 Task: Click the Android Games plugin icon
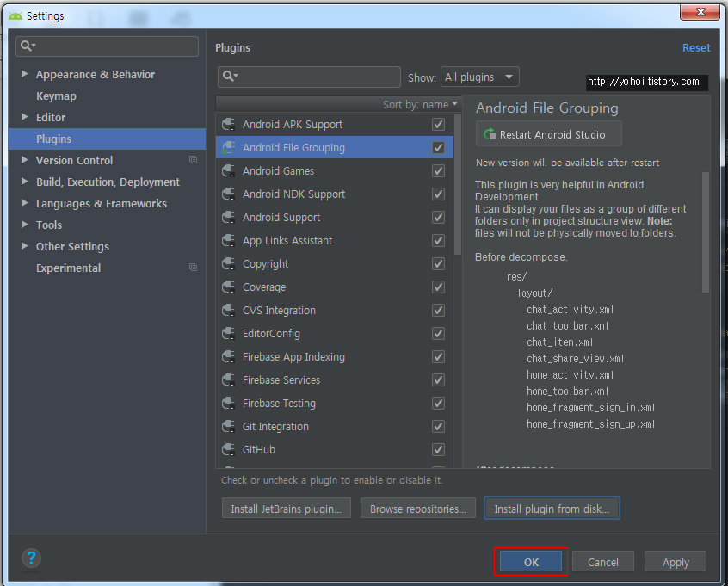coord(228,171)
